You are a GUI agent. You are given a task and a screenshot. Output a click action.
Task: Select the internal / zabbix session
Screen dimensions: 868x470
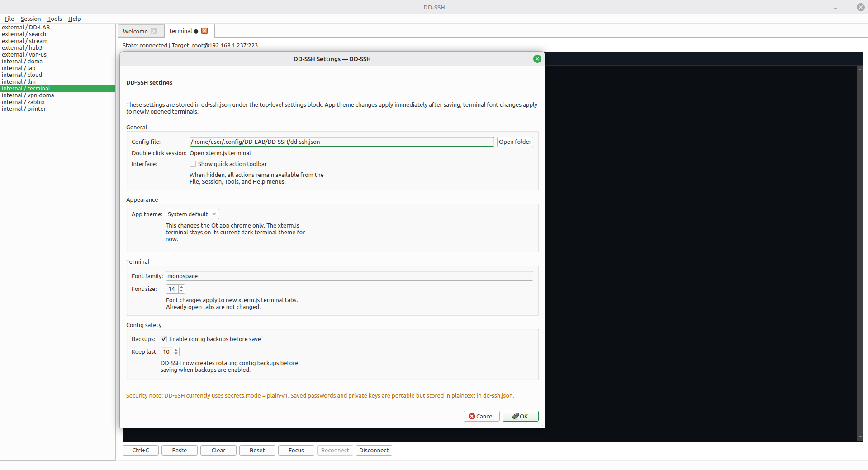58,102
